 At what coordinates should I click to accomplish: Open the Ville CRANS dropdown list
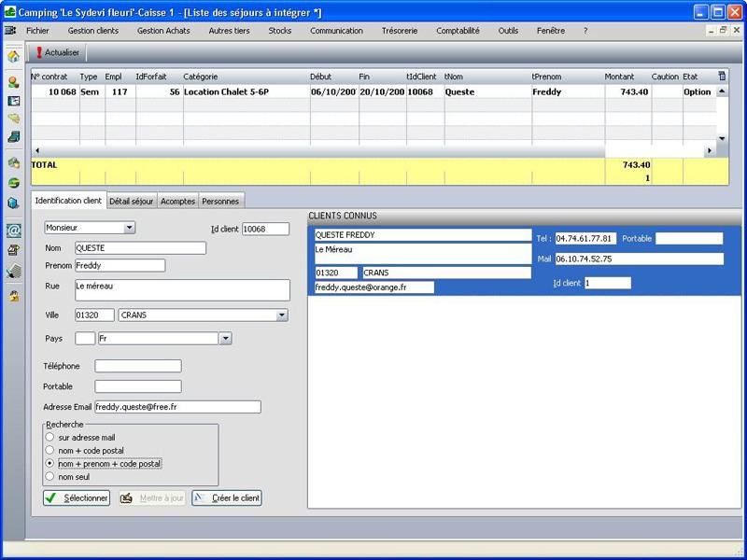pyautogui.click(x=282, y=315)
